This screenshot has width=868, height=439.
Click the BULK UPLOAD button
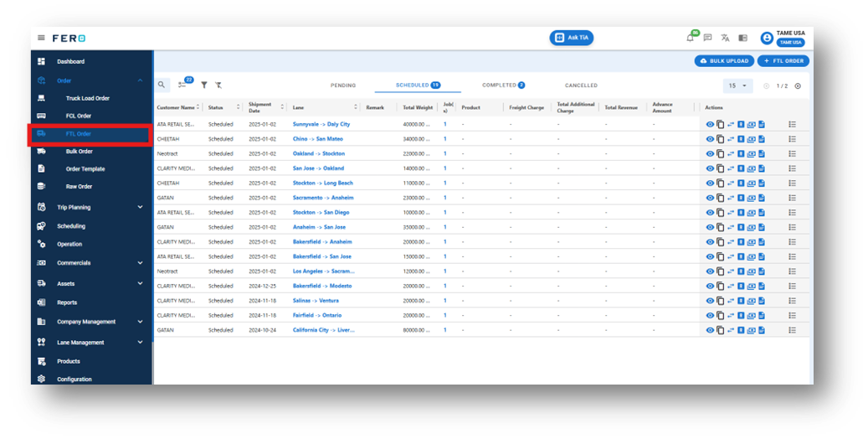pyautogui.click(x=724, y=61)
